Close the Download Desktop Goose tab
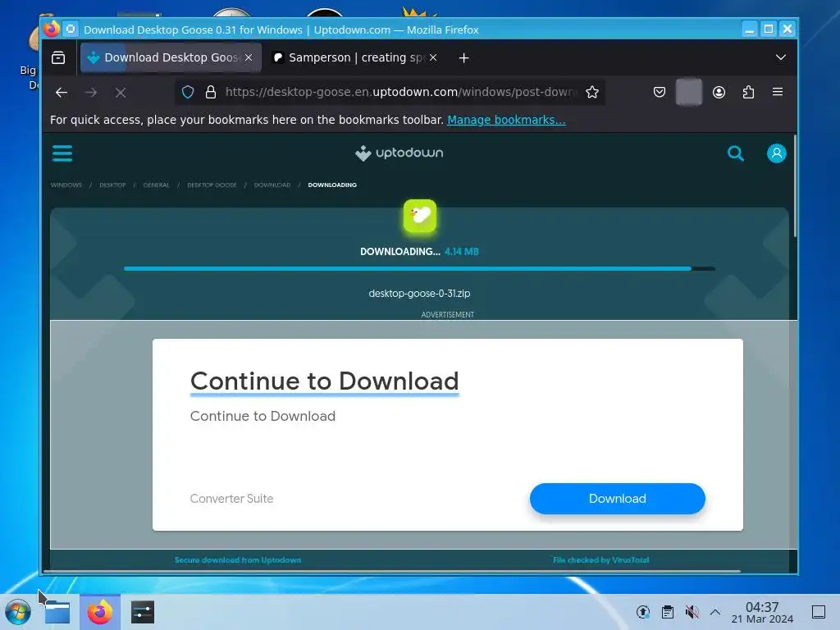 coord(249,57)
